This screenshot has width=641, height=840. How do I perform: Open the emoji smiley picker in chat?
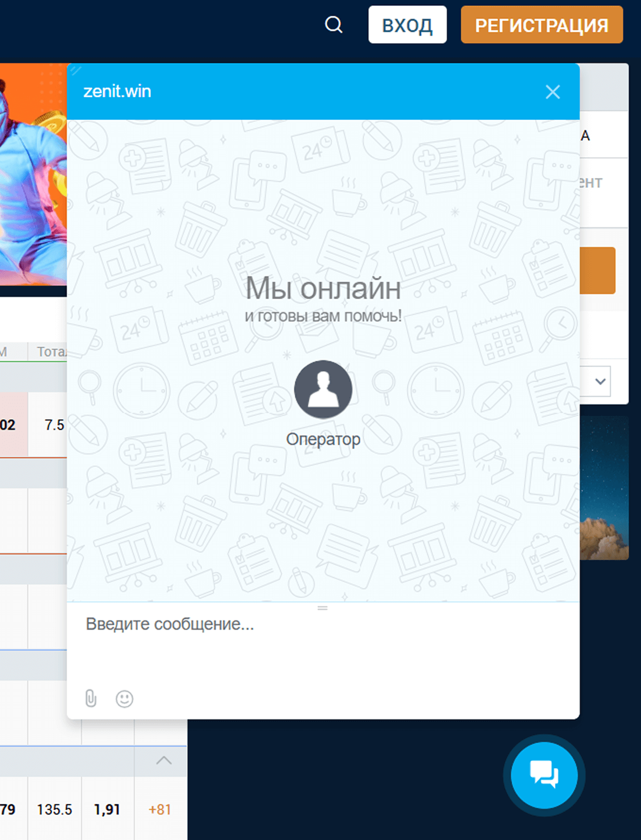(x=123, y=699)
